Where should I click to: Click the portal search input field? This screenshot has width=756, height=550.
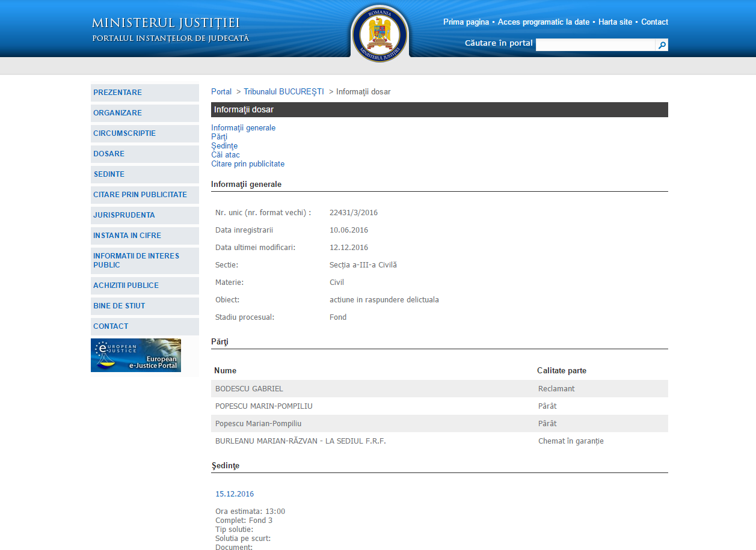point(595,45)
